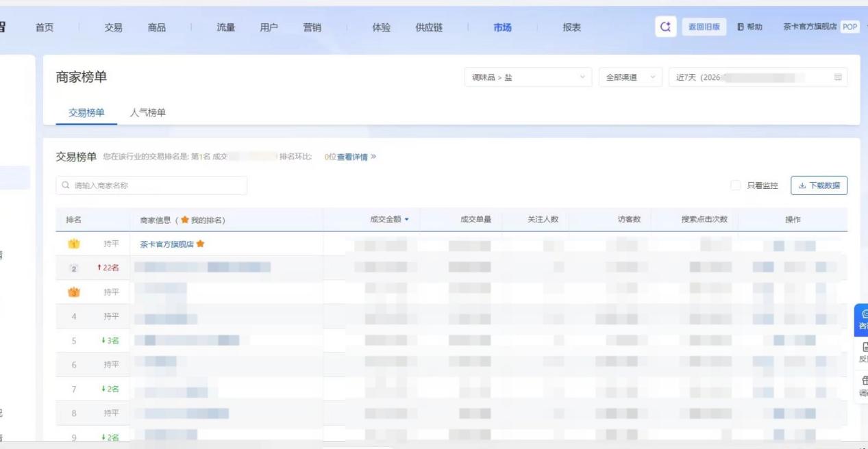Click the 成交单量 column header
Image resolution: width=868 pixels, height=449 pixels.
click(x=475, y=220)
